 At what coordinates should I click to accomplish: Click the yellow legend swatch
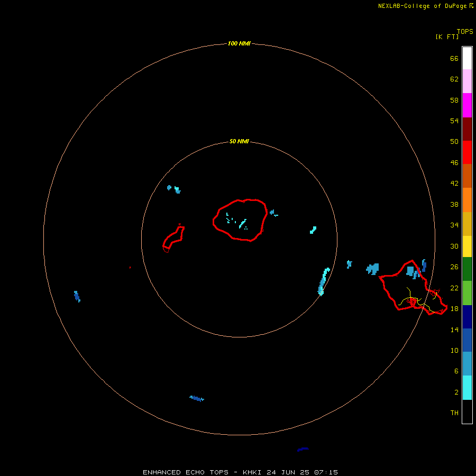coord(467,246)
